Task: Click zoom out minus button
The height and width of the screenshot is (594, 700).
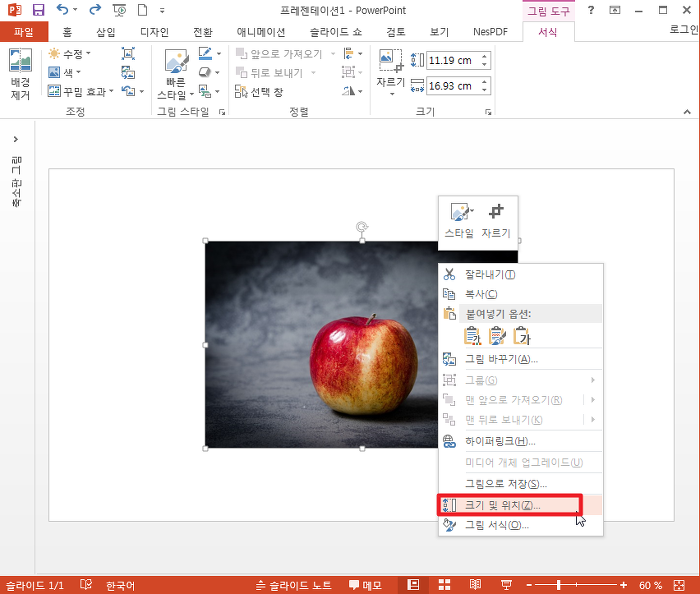Action: click(529, 585)
